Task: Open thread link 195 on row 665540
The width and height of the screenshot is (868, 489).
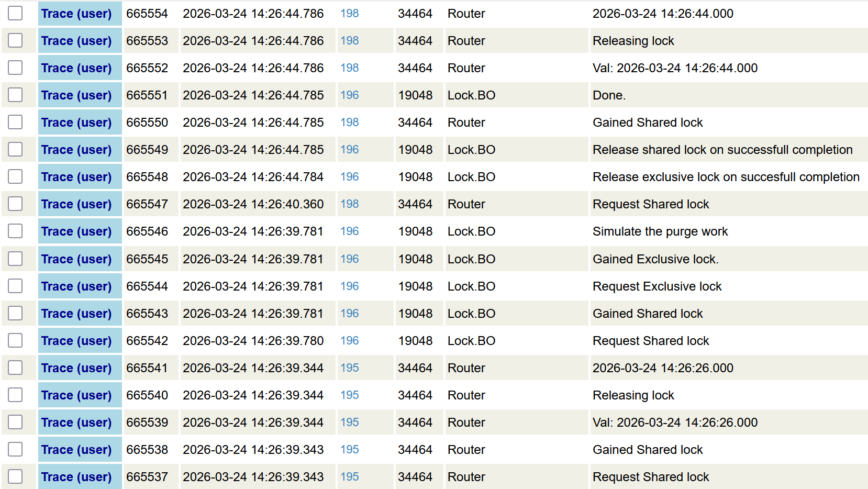Action: tap(349, 395)
